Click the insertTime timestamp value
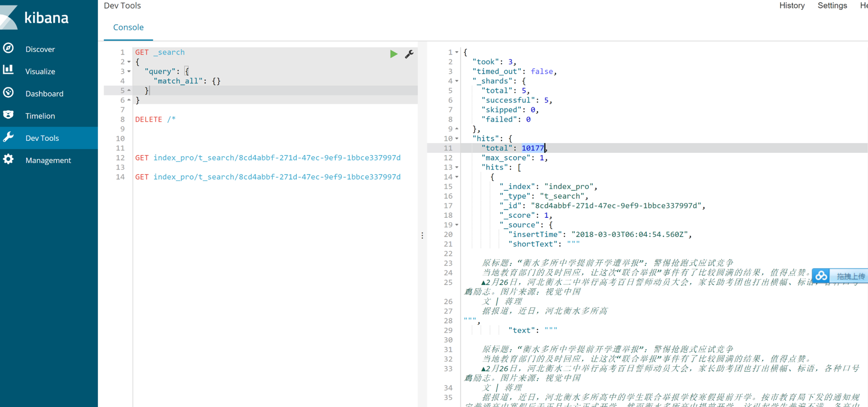The width and height of the screenshot is (868, 407). tap(630, 235)
